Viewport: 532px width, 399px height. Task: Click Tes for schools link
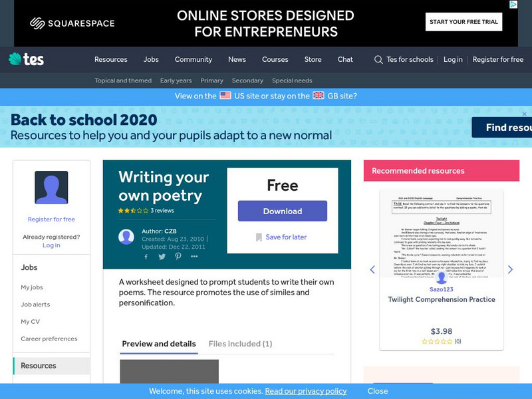coord(410,59)
